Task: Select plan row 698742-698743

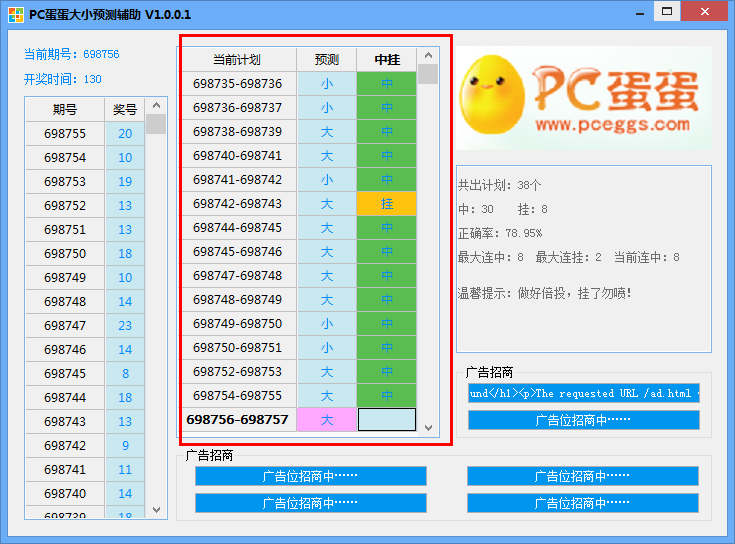Action: [299, 204]
